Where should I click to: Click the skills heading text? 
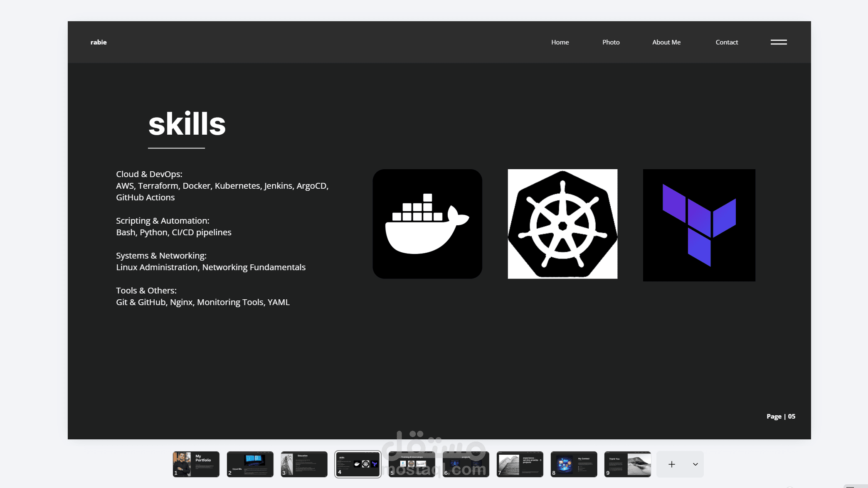187,124
